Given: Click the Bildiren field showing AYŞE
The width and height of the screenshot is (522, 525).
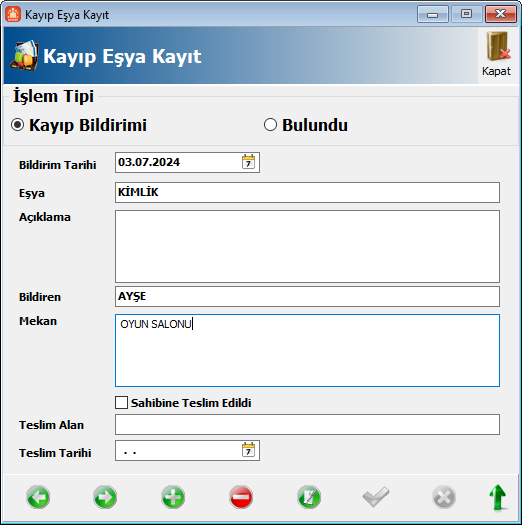Looking at the screenshot, I should point(307,296).
